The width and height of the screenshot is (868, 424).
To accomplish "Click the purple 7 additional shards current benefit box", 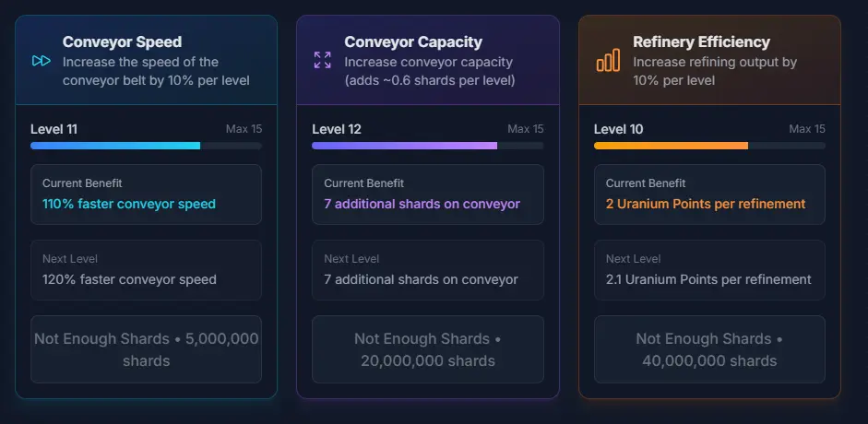I will point(428,194).
